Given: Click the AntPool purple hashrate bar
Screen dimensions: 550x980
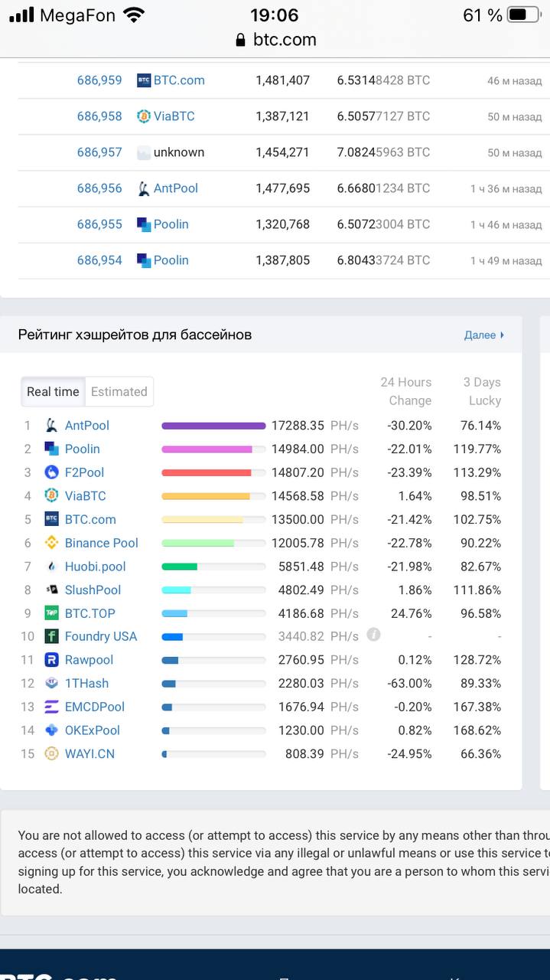Looking at the screenshot, I should (213, 426).
